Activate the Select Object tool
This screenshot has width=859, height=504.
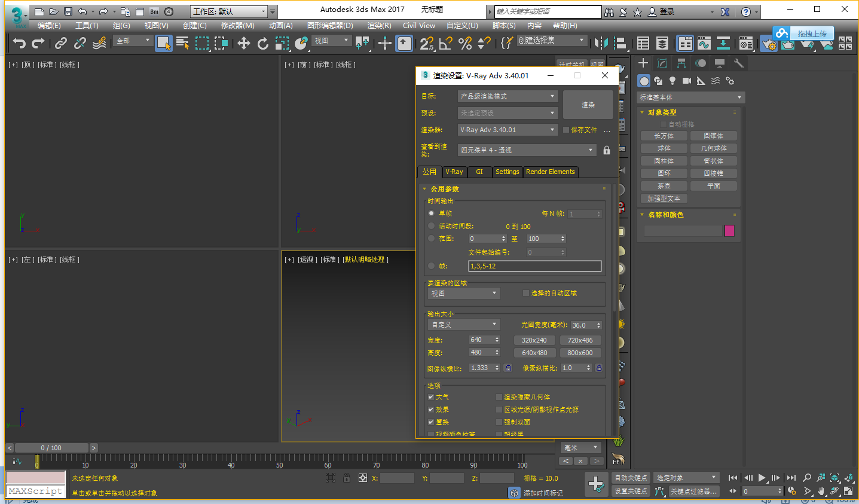click(163, 43)
